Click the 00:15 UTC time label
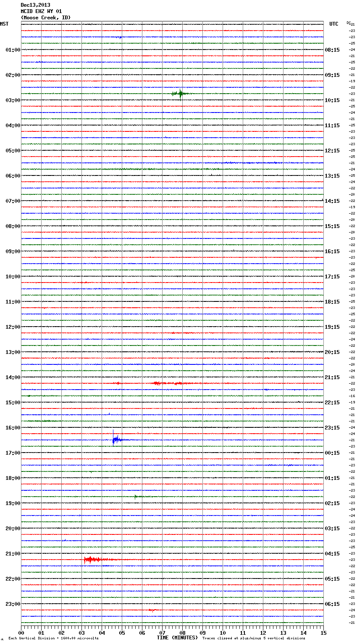Viewport: 357px width, 644px height. tap(332, 453)
